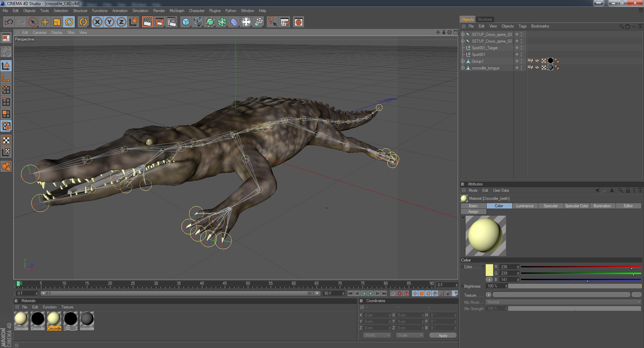
Task: Choose the Scale tool in the top toolbar
Action: [x=57, y=22]
